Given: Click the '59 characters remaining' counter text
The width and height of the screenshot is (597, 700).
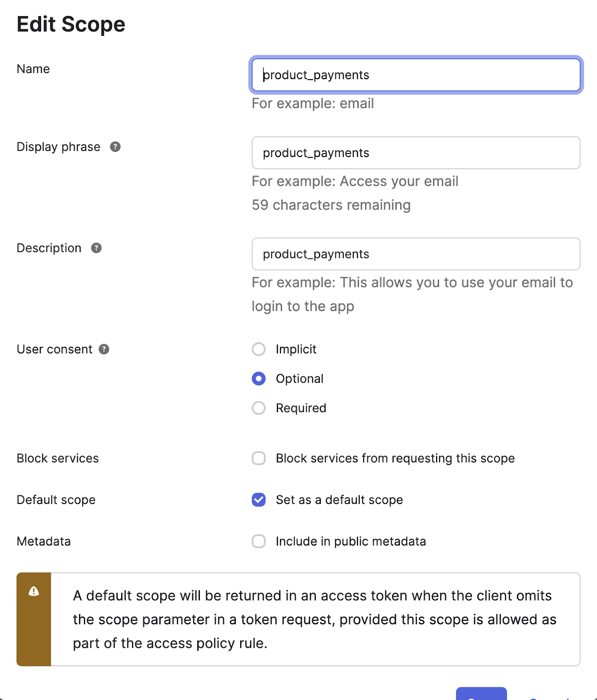Looking at the screenshot, I should tap(331, 205).
